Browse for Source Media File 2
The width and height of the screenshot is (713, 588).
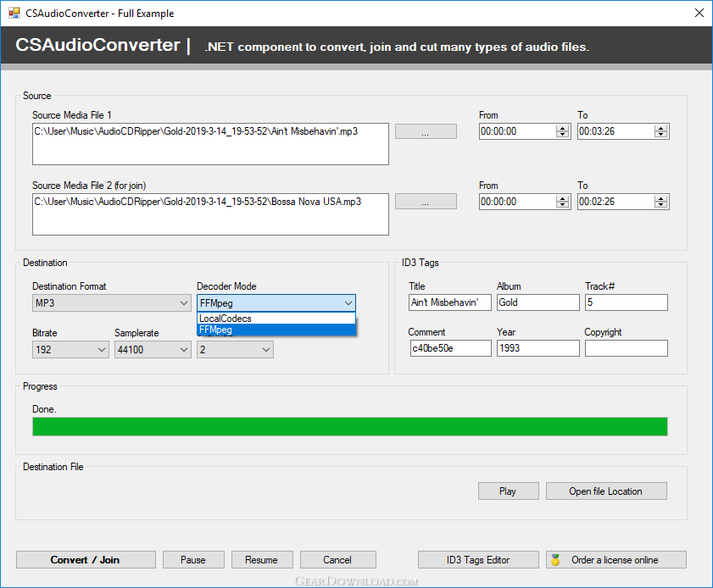pyautogui.click(x=426, y=202)
